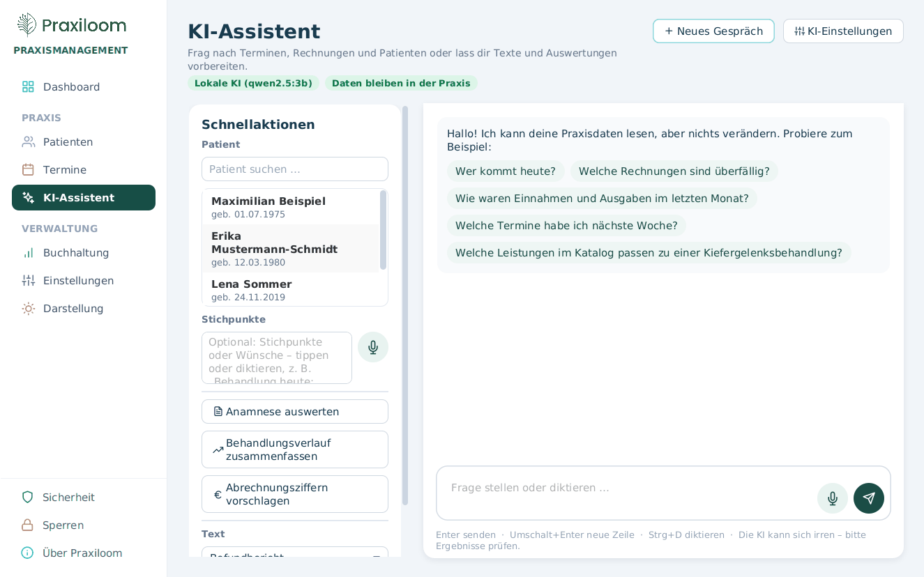924x577 pixels.
Task: Click the Sperren lock icon
Action: (x=27, y=525)
